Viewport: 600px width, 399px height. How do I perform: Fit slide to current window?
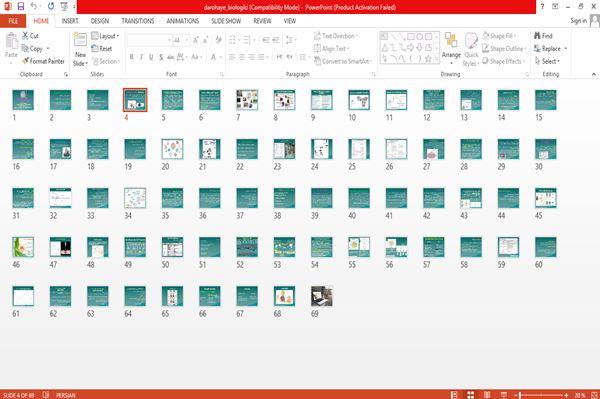(594, 395)
